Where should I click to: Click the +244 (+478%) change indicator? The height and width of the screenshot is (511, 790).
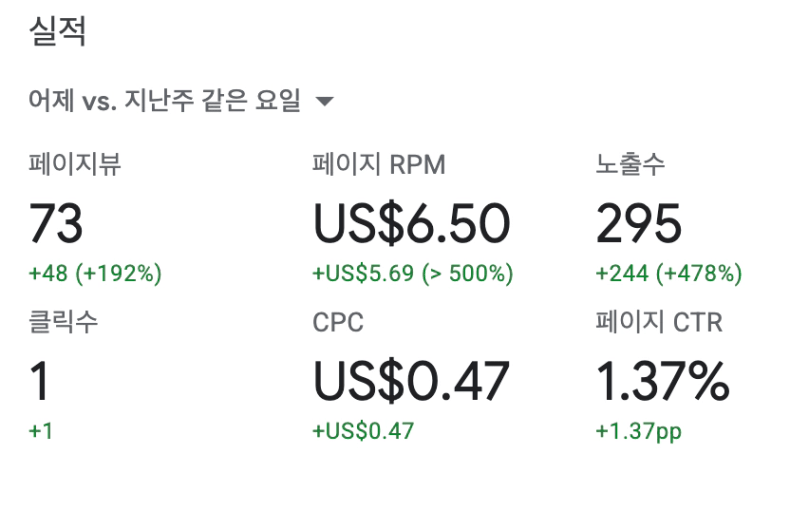(669, 273)
